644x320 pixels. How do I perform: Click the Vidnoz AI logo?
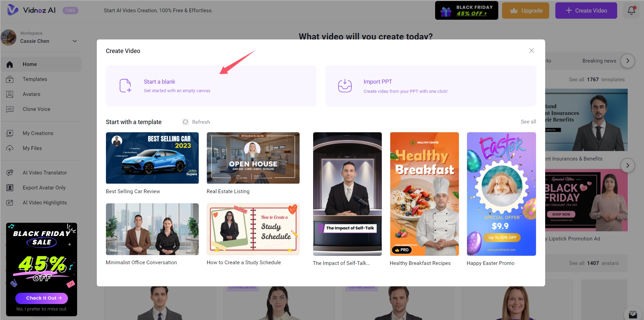pyautogui.click(x=31, y=10)
